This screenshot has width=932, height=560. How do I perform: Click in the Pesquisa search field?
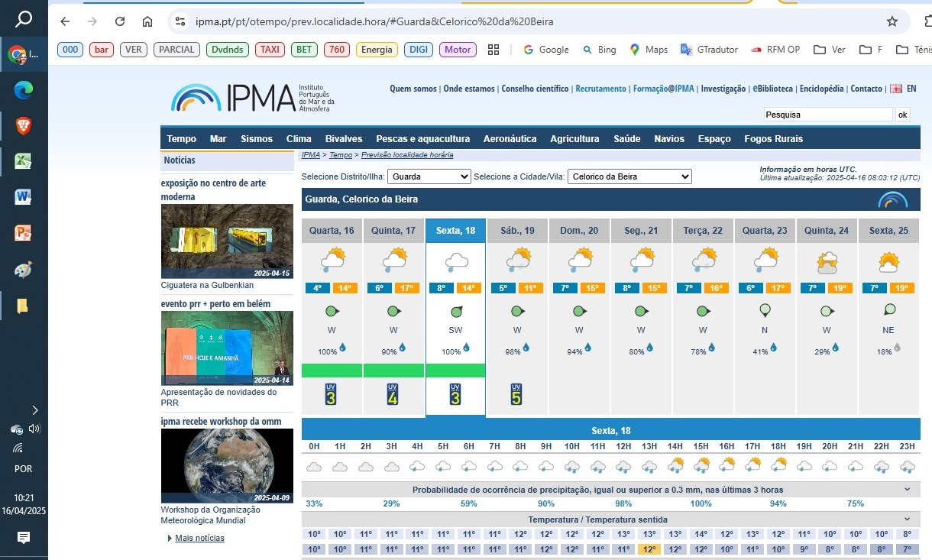[x=828, y=115]
